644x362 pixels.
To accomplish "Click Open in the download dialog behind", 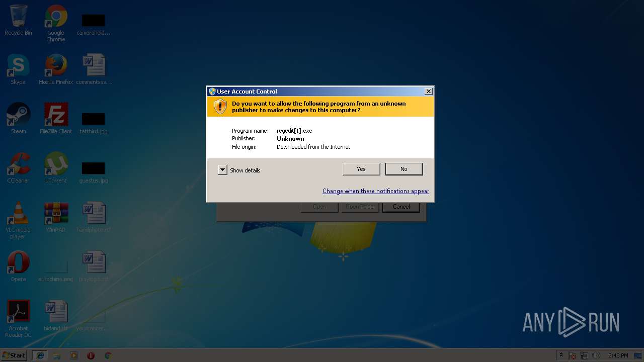I will point(319,207).
